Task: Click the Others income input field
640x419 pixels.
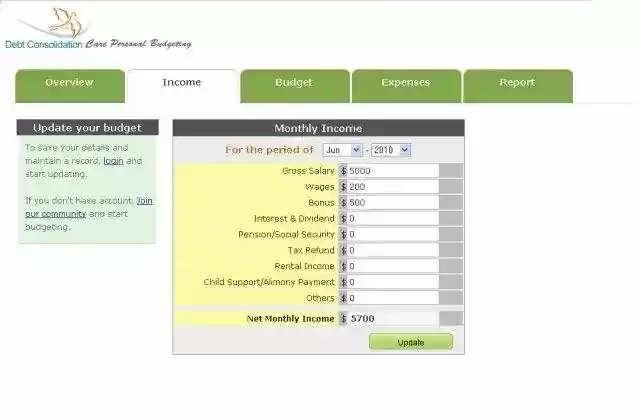Action: [x=393, y=298]
